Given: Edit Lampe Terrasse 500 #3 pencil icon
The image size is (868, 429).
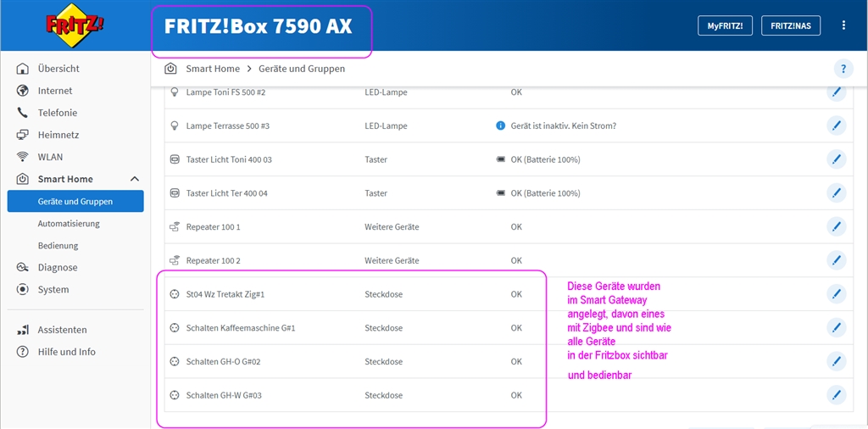Looking at the screenshot, I should pyautogui.click(x=837, y=125).
